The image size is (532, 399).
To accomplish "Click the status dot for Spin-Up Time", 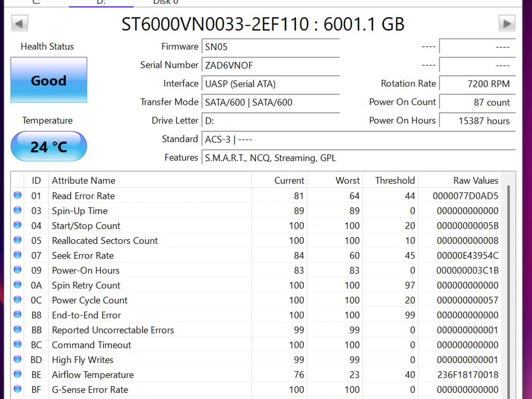I will pyautogui.click(x=17, y=210).
